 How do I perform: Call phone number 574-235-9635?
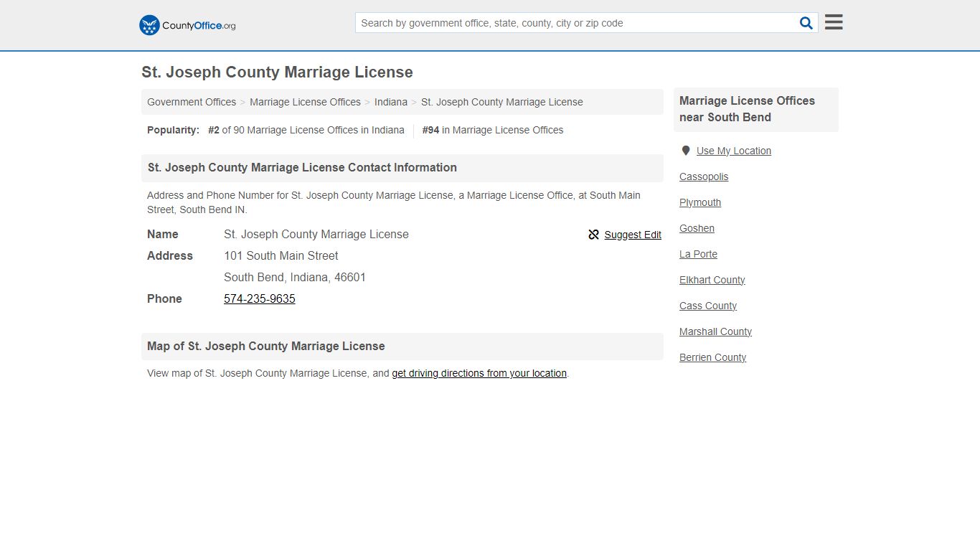point(260,298)
